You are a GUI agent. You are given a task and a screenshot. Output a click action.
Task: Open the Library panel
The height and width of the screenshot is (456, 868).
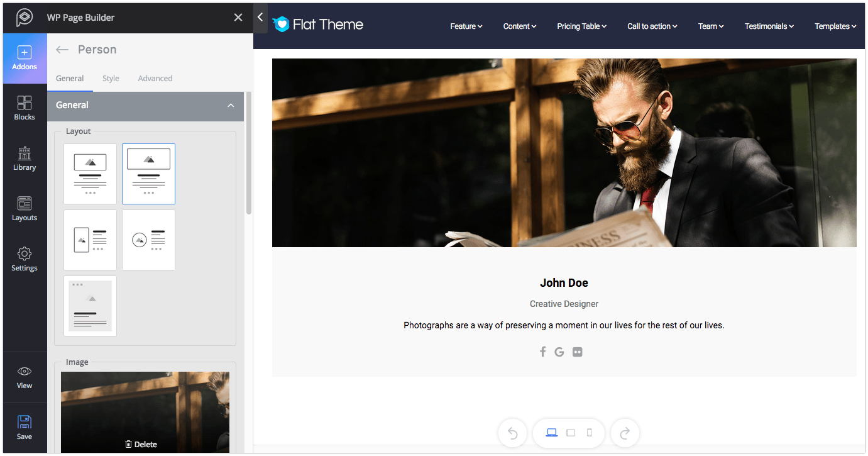coord(25,158)
